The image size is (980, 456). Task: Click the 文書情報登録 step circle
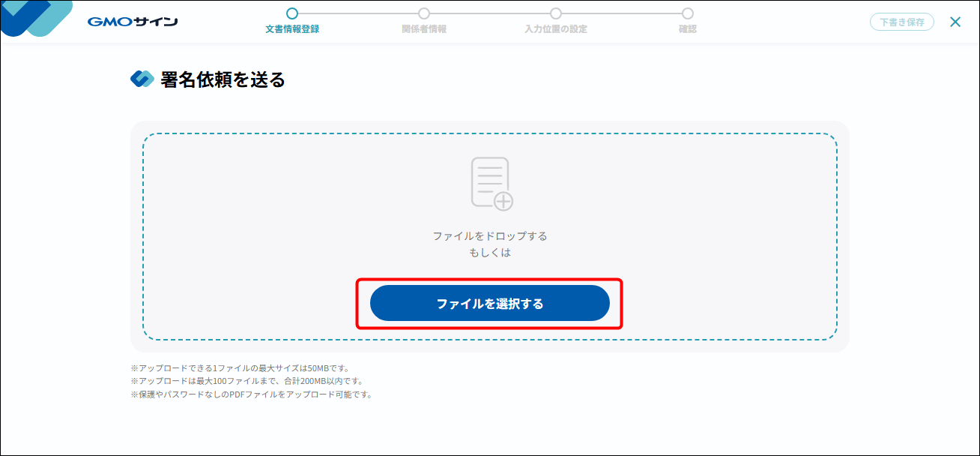[292, 13]
